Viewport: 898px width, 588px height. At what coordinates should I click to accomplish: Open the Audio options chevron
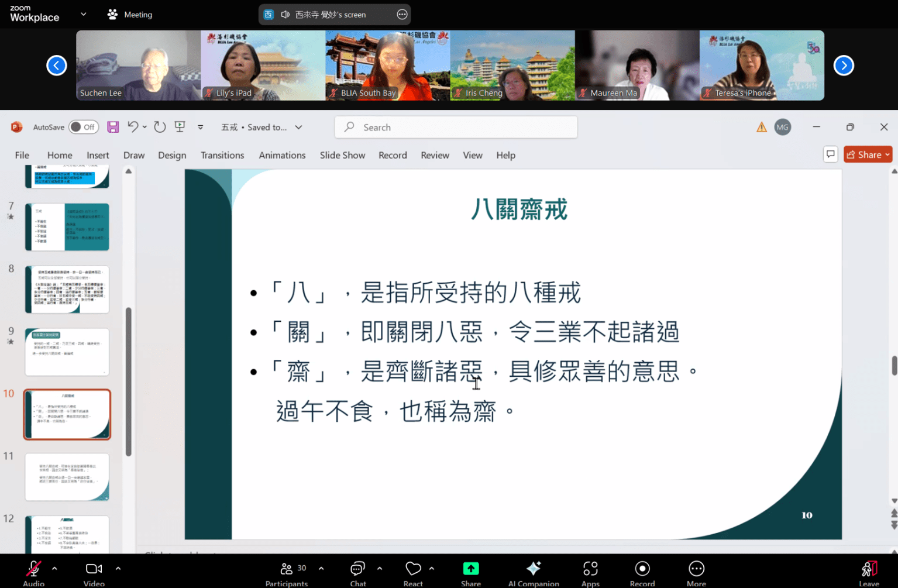pyautogui.click(x=54, y=568)
